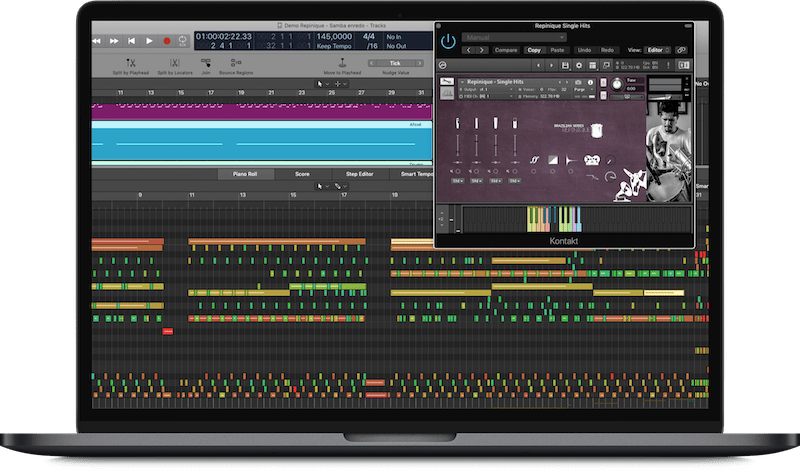Click the Compare button

pyautogui.click(x=506, y=50)
